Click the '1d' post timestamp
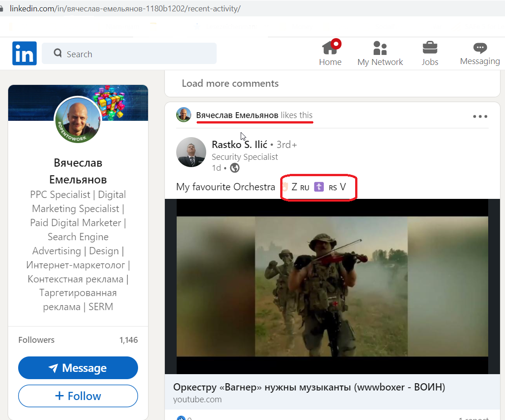 coord(217,168)
